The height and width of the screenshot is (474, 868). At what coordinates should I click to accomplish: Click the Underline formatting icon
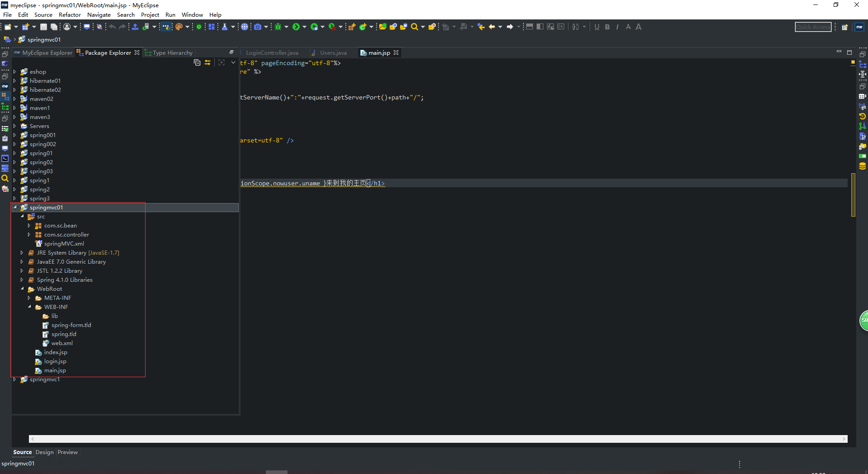tap(597, 27)
